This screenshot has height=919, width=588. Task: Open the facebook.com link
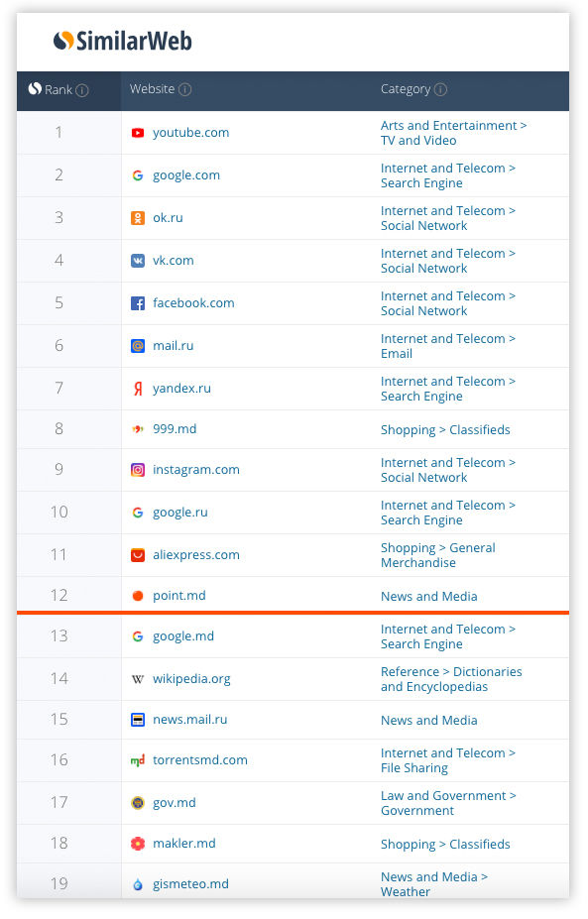pos(194,303)
